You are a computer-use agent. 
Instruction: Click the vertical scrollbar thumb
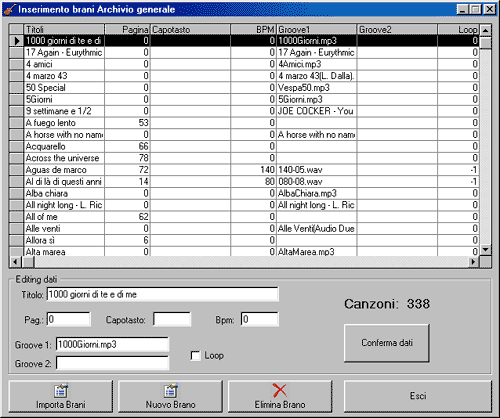click(486, 43)
